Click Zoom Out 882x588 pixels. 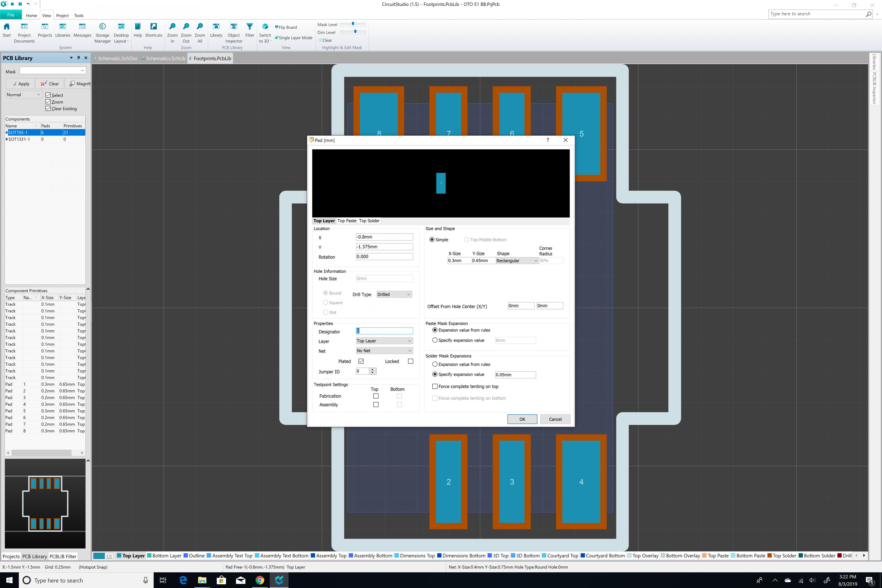click(186, 33)
